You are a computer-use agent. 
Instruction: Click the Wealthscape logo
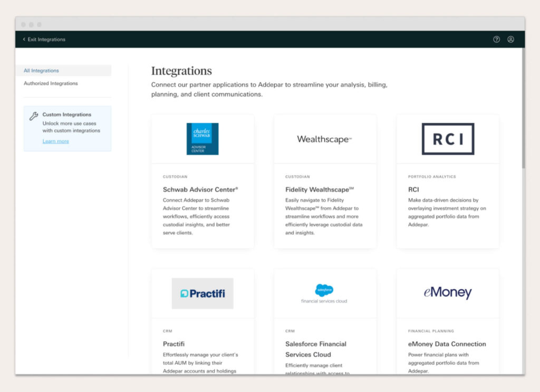click(x=324, y=139)
